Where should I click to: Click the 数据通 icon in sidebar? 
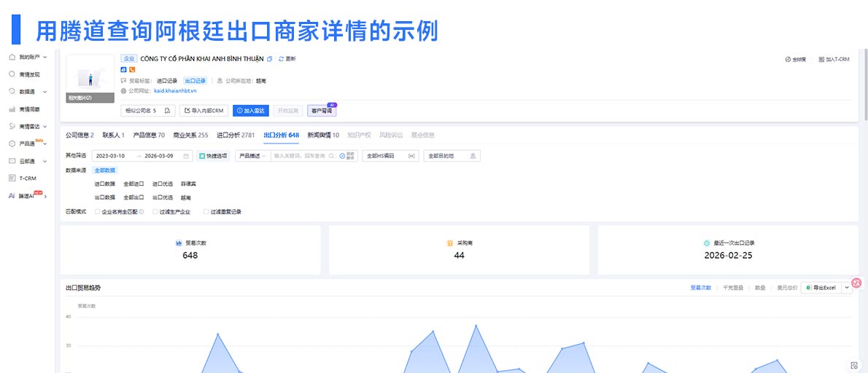point(12,91)
